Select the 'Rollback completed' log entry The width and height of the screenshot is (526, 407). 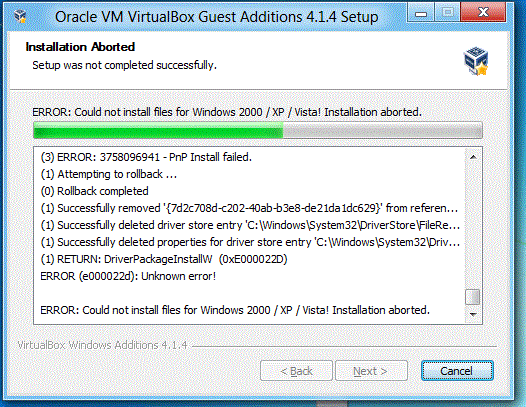click(x=94, y=191)
